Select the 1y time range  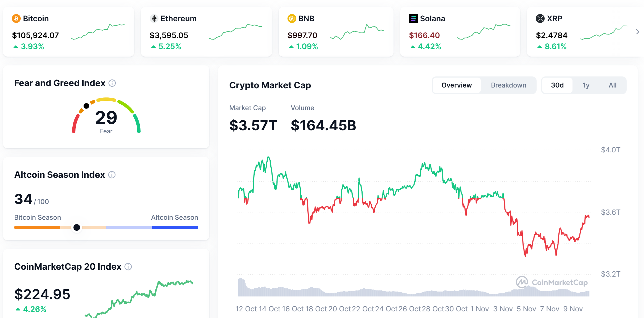(x=586, y=85)
